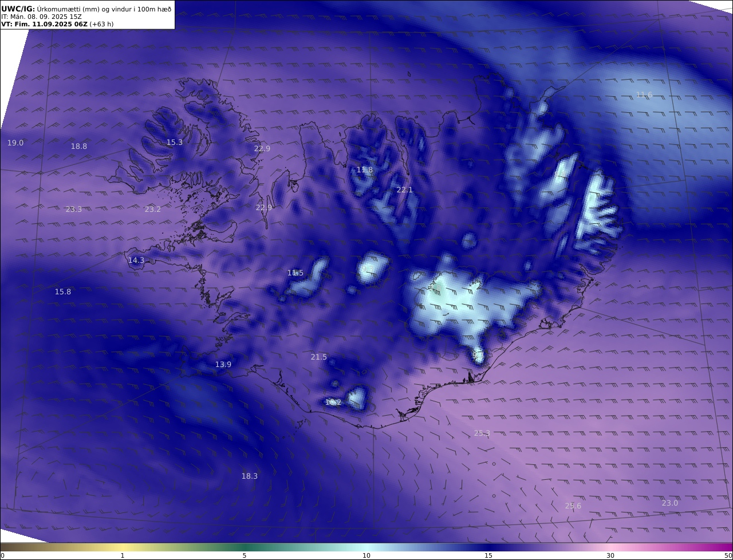Viewport: 733px width, 560px height.
Task: Click the 13.9 value label
Action: [223, 365]
